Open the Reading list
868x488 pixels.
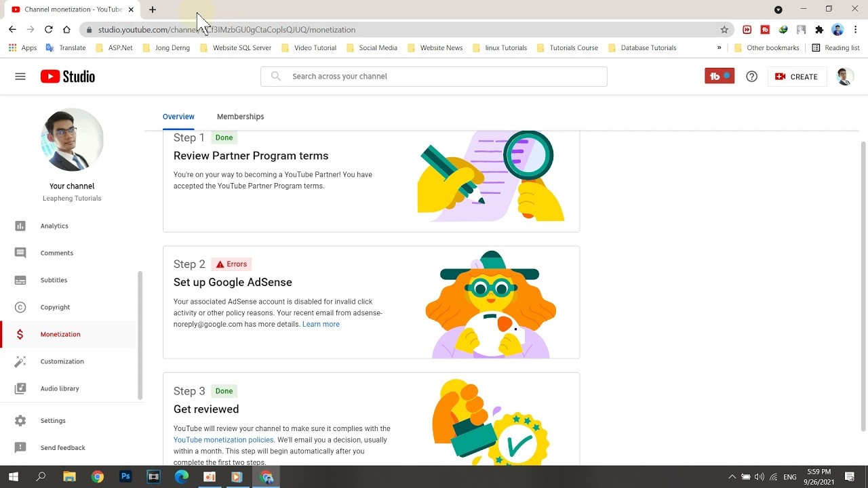[x=835, y=48]
